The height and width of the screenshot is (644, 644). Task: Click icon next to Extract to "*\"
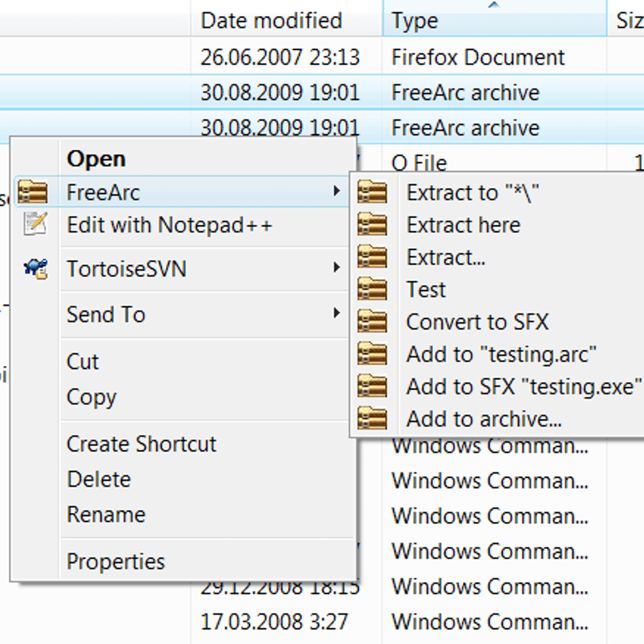click(x=372, y=192)
